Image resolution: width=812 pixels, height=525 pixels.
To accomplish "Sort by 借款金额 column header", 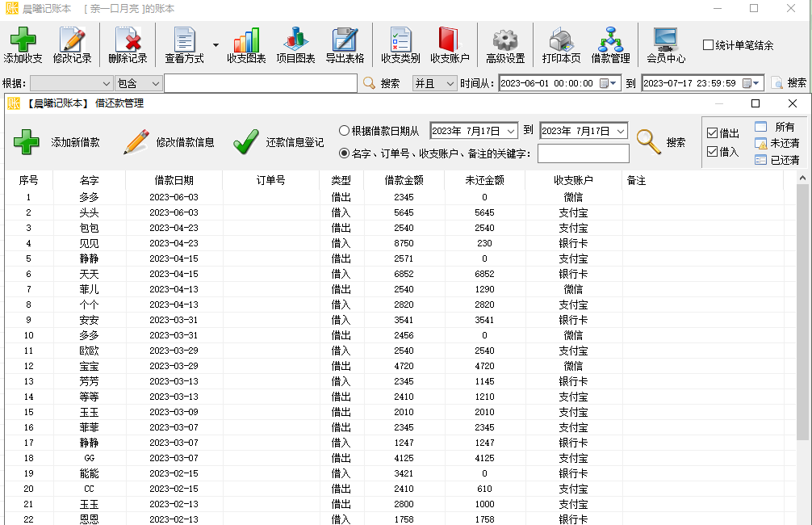I will tap(404, 180).
